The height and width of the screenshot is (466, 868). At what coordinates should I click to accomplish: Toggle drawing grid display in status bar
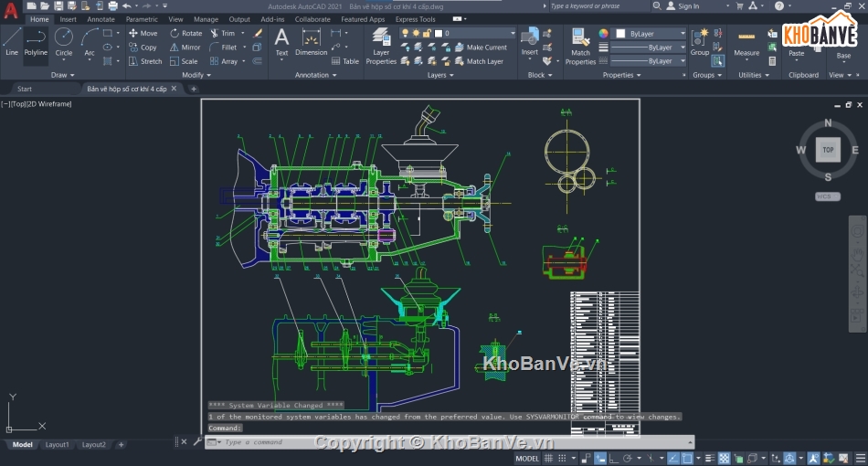[x=548, y=459]
